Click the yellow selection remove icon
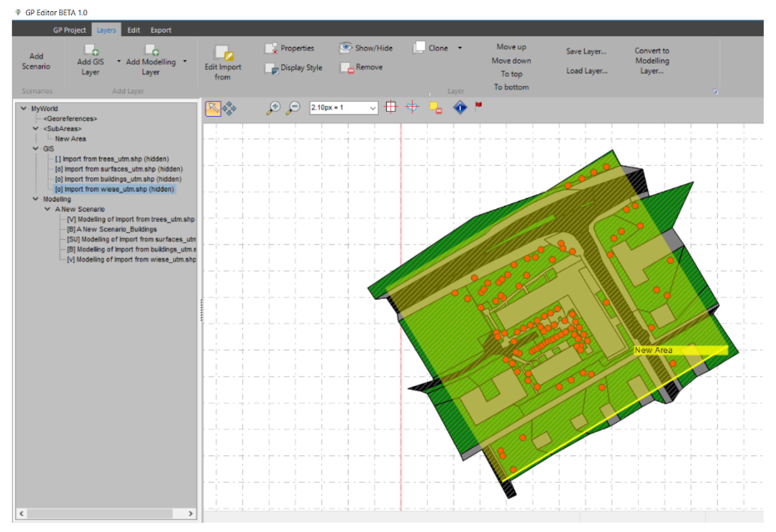Viewport: 776px width, 532px height. (x=435, y=108)
